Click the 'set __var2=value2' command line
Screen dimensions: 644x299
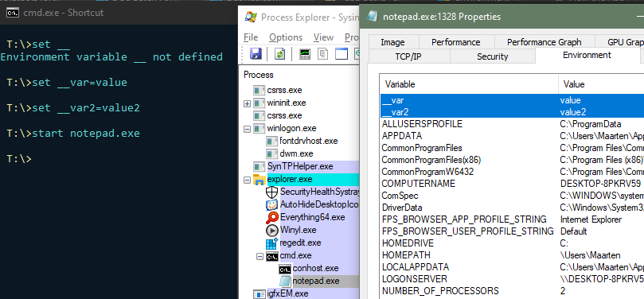[x=86, y=108]
